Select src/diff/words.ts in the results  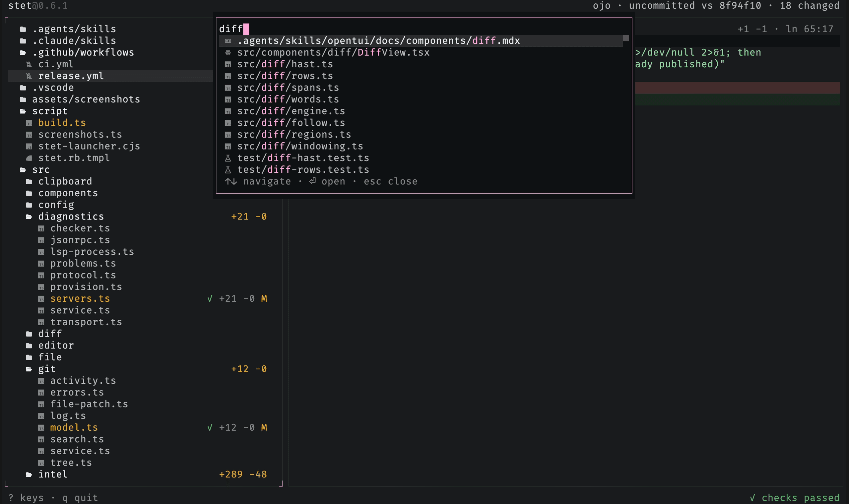pos(421,99)
